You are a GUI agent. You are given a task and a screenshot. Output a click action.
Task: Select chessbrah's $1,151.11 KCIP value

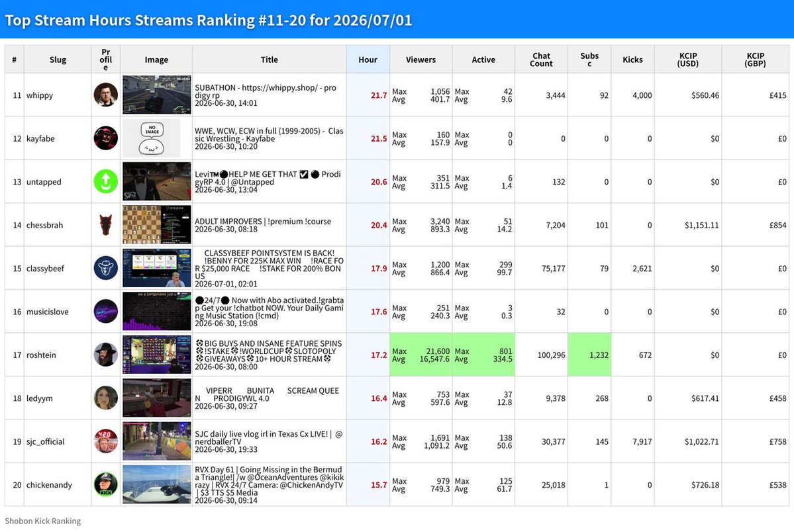point(701,225)
